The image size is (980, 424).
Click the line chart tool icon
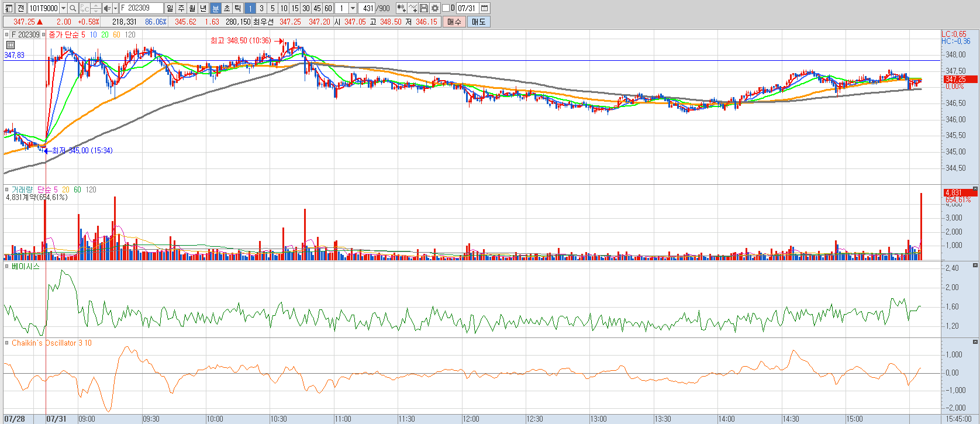(x=413, y=8)
